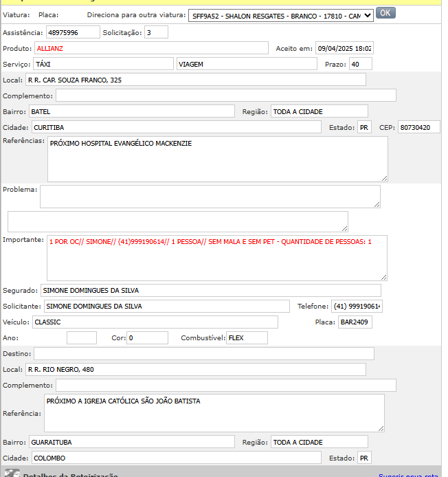Click the CEP field

tap(418, 127)
